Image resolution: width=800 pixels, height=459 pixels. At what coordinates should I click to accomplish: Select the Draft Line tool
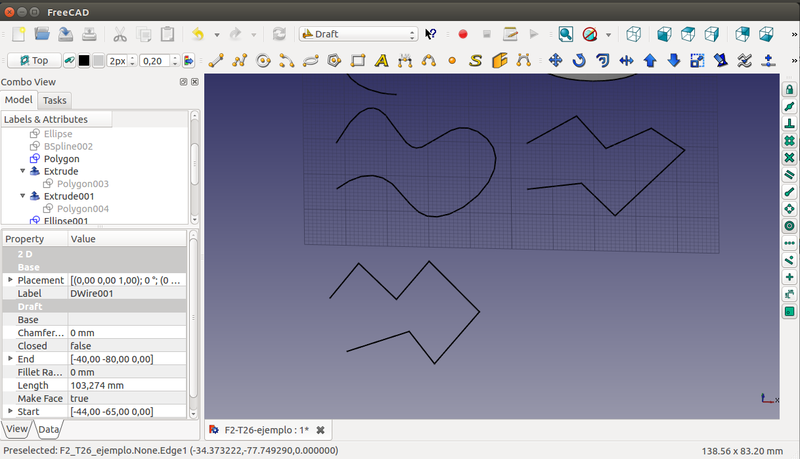216,60
